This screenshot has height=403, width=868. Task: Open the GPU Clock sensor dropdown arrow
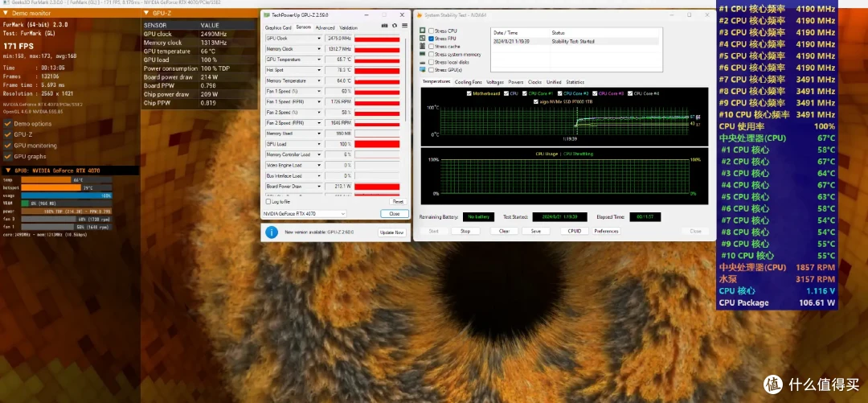tap(319, 39)
